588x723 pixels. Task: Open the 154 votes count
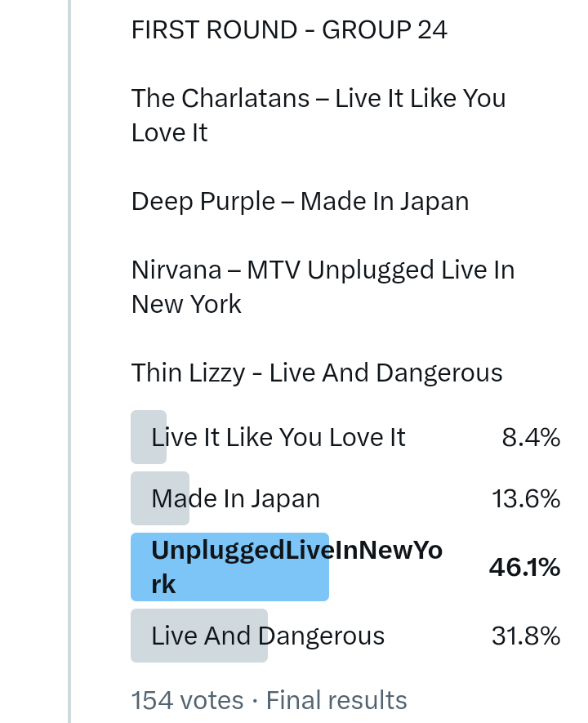click(x=187, y=700)
